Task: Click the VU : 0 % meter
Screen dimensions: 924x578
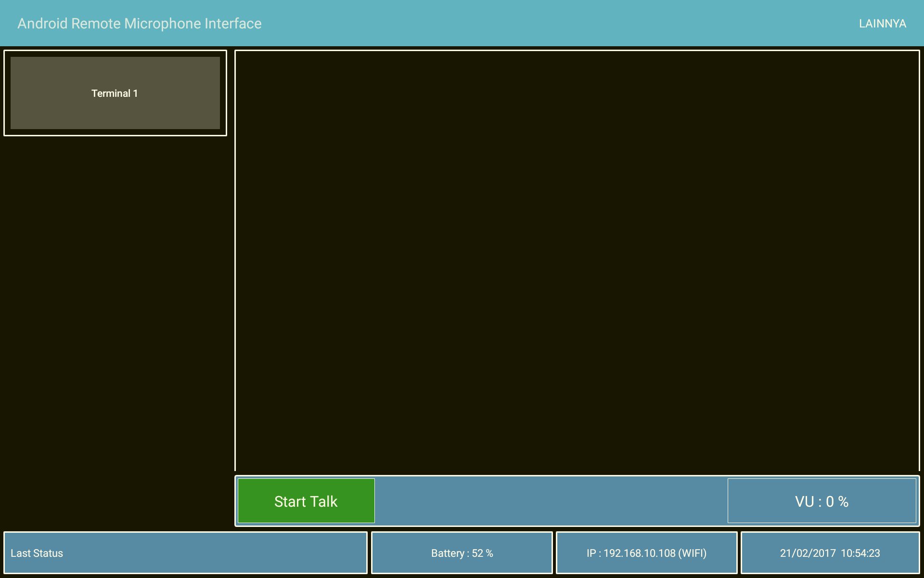Action: coord(821,501)
